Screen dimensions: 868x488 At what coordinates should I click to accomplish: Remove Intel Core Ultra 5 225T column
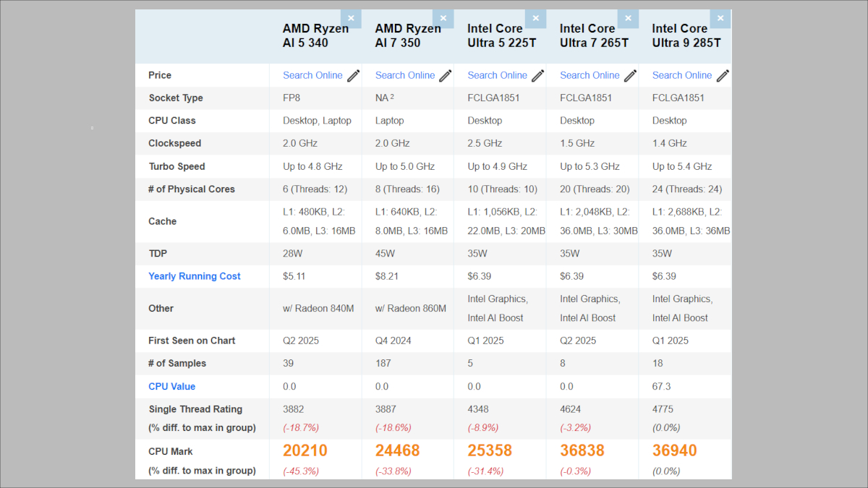point(536,19)
